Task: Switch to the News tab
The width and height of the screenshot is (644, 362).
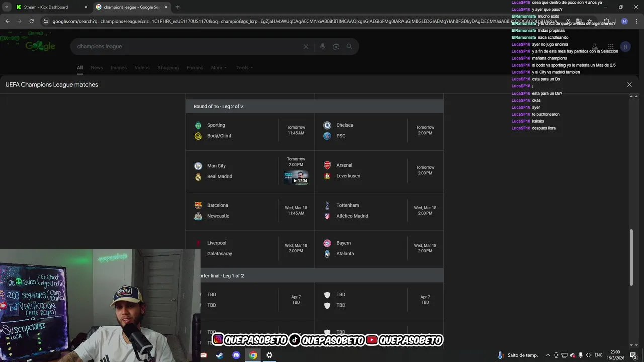Action: coord(97,68)
